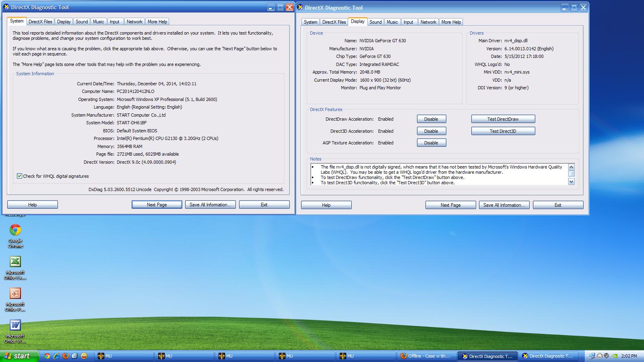Switch to Display tab in left window

(x=64, y=22)
